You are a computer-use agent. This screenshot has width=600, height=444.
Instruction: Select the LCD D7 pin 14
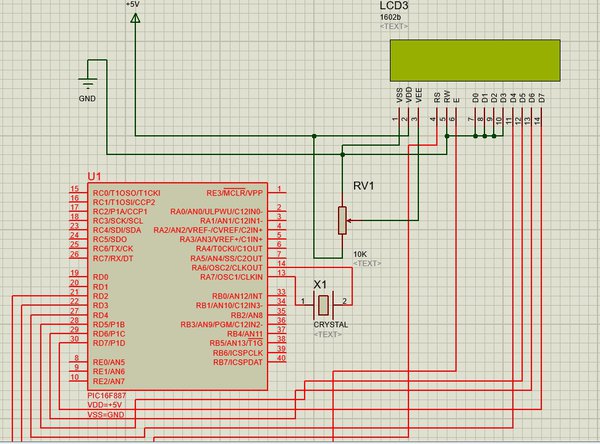[541, 115]
